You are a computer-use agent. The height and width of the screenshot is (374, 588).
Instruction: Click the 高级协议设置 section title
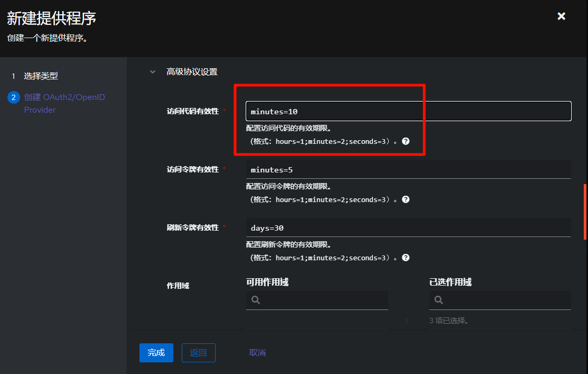[192, 72]
